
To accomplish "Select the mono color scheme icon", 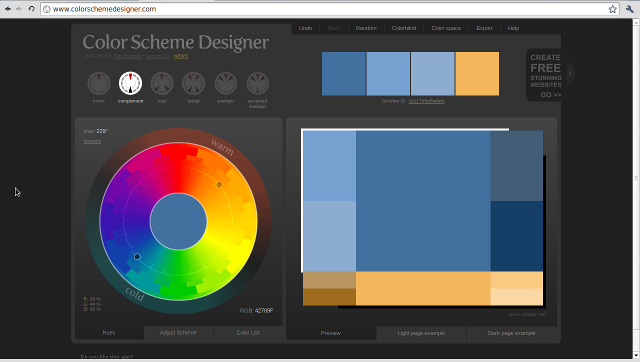I will click(x=99, y=83).
